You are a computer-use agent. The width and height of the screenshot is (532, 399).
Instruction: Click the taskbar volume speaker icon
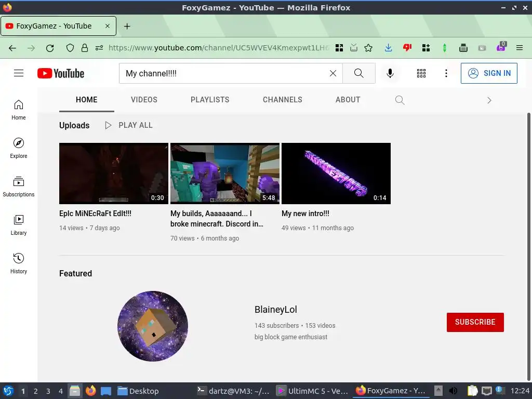click(453, 391)
